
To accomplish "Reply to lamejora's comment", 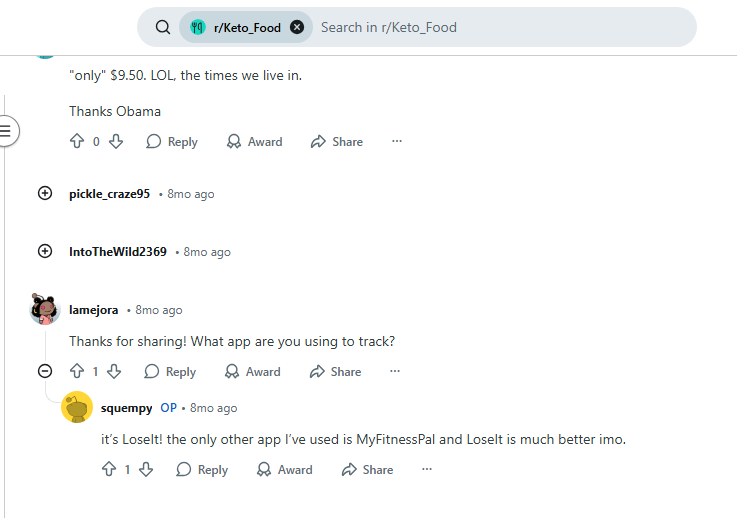I will pyautogui.click(x=170, y=372).
